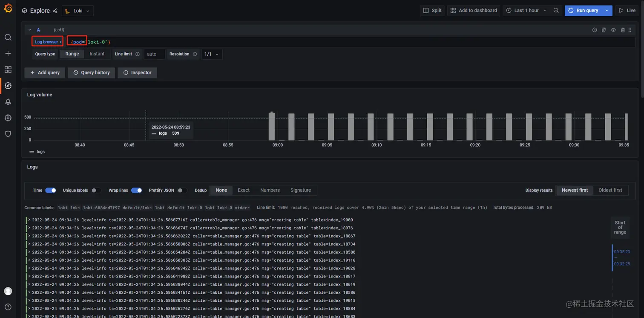
Task: Open the Resolution 1/1 dropdown
Action: [212, 54]
